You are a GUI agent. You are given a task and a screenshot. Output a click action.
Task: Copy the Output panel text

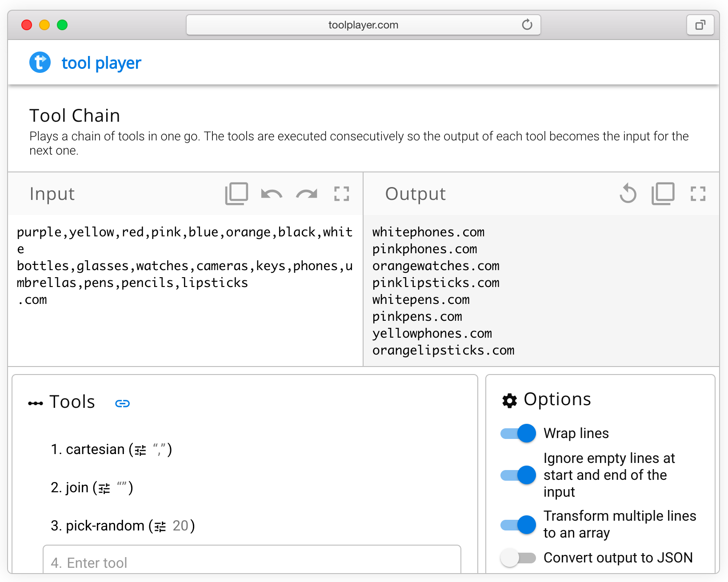[x=663, y=193]
